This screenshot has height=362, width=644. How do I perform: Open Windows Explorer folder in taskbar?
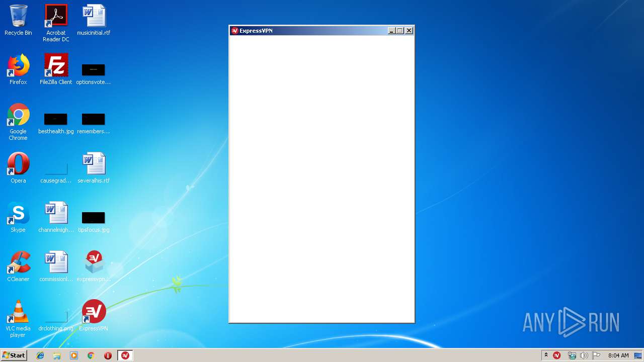[57, 355]
